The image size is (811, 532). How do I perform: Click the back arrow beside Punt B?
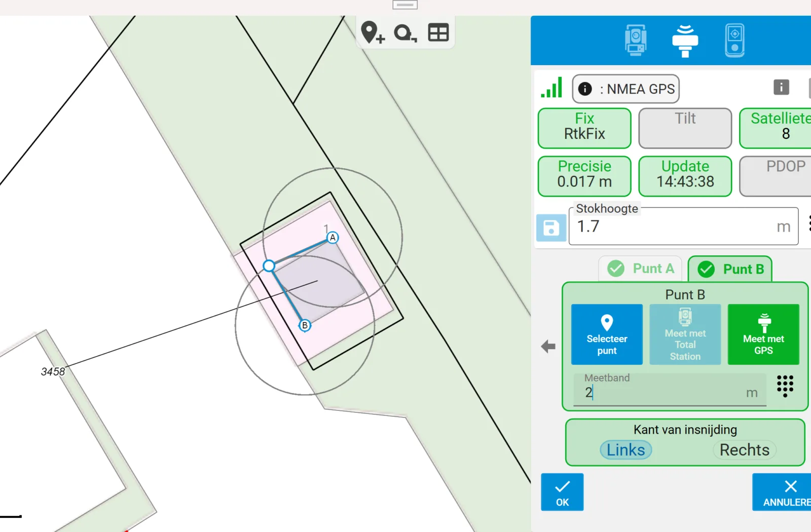click(548, 347)
